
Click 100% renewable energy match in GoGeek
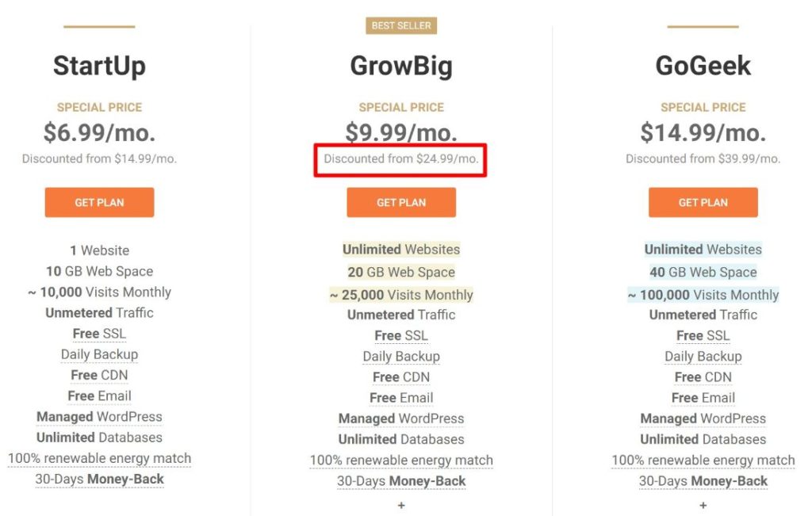703,460
